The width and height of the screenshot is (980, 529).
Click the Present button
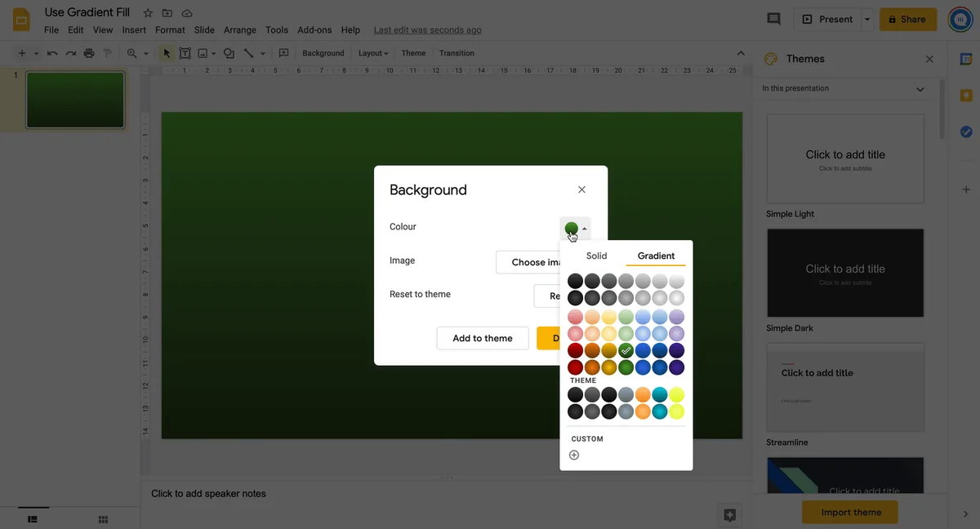pyautogui.click(x=827, y=19)
